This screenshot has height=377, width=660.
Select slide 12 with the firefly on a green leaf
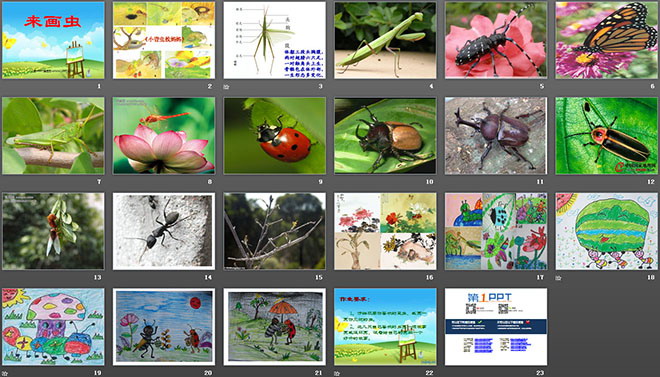[x=607, y=135]
